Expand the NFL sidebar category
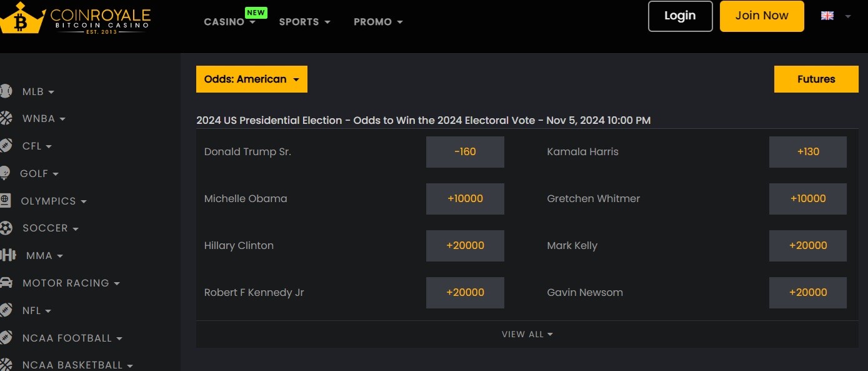868x371 pixels. point(36,310)
